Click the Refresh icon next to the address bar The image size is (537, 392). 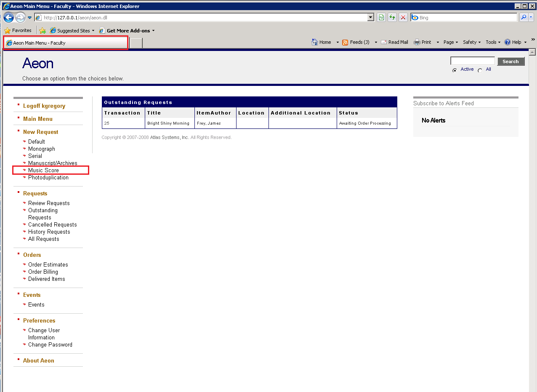point(391,17)
